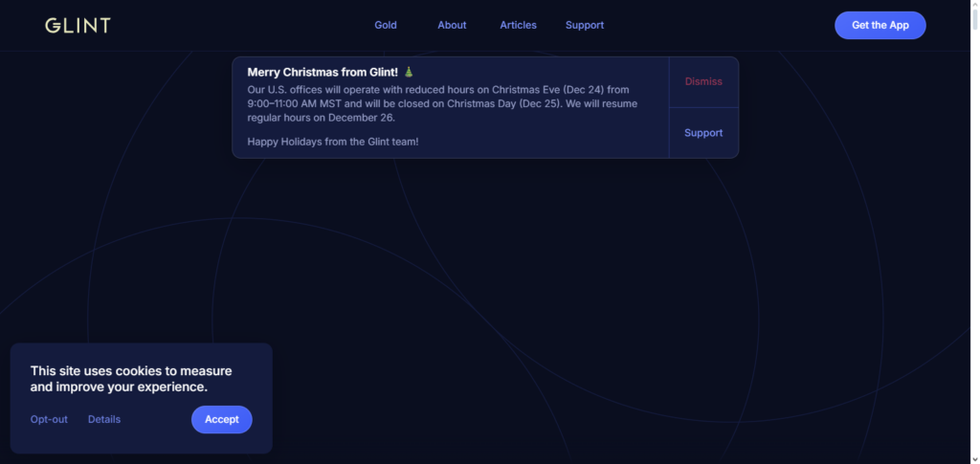Click the 'Happy Holidays from the Glint team!' line
Image resolution: width=980 pixels, height=464 pixels.
point(332,142)
